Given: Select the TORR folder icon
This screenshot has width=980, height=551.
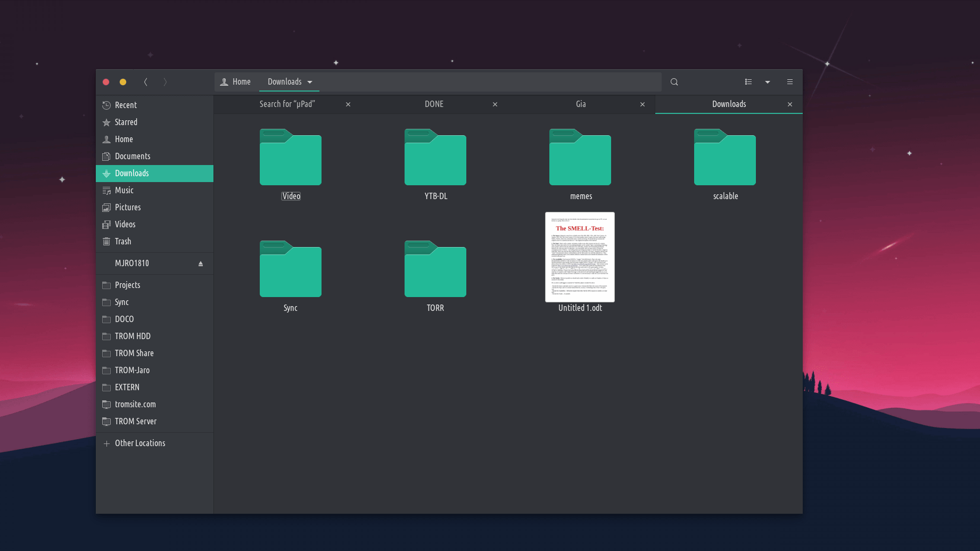Looking at the screenshot, I should point(435,269).
